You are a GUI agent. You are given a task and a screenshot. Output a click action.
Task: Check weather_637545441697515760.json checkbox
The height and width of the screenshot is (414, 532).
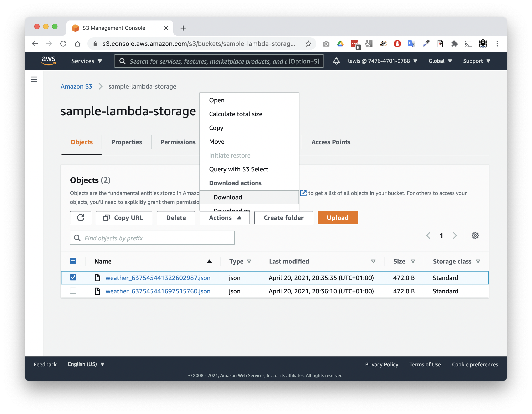point(73,291)
